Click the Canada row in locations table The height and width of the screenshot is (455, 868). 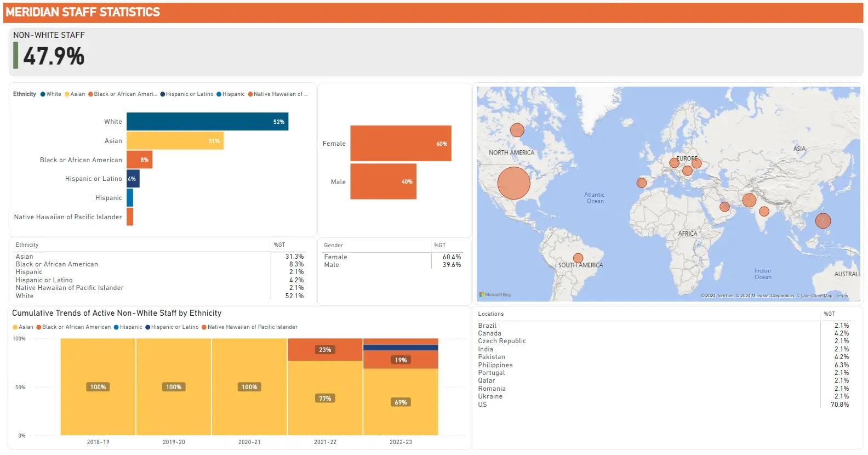click(664, 333)
